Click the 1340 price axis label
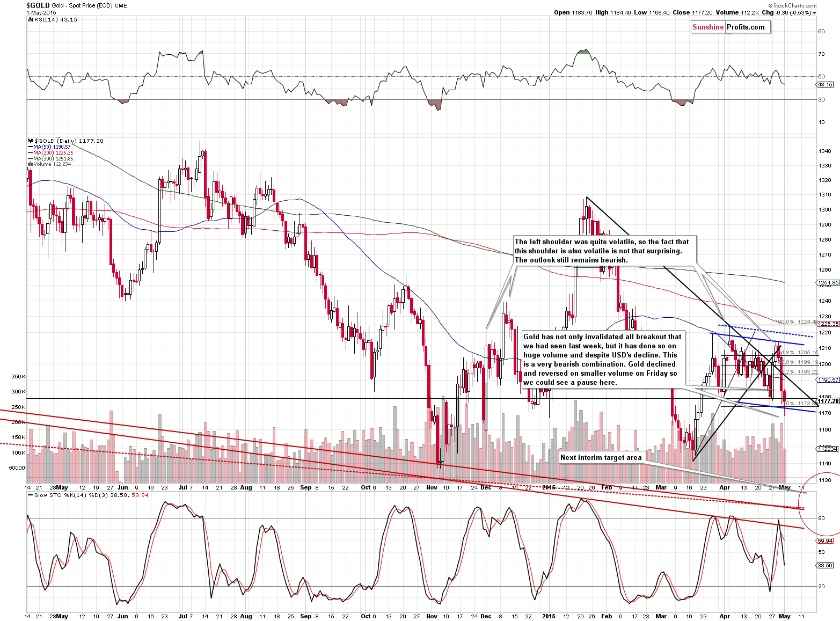The image size is (840, 621). [x=825, y=151]
